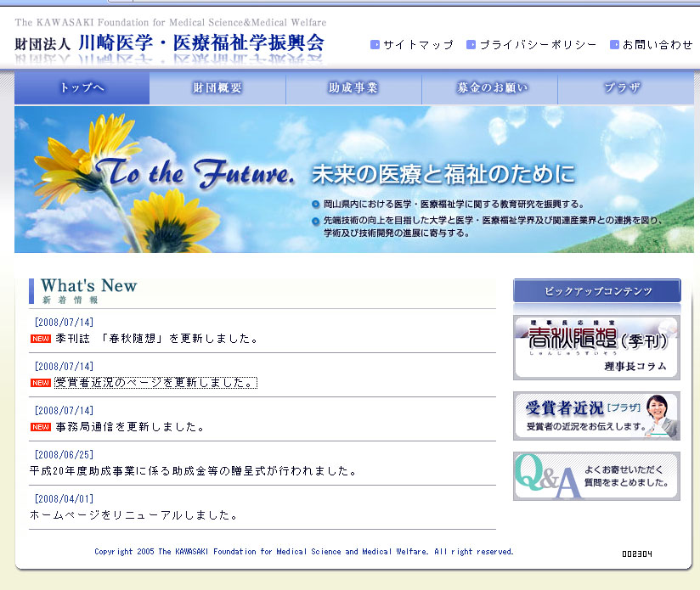Open news item ホームページをリニューアルしました
The height and width of the screenshot is (590, 700).
coord(133,515)
